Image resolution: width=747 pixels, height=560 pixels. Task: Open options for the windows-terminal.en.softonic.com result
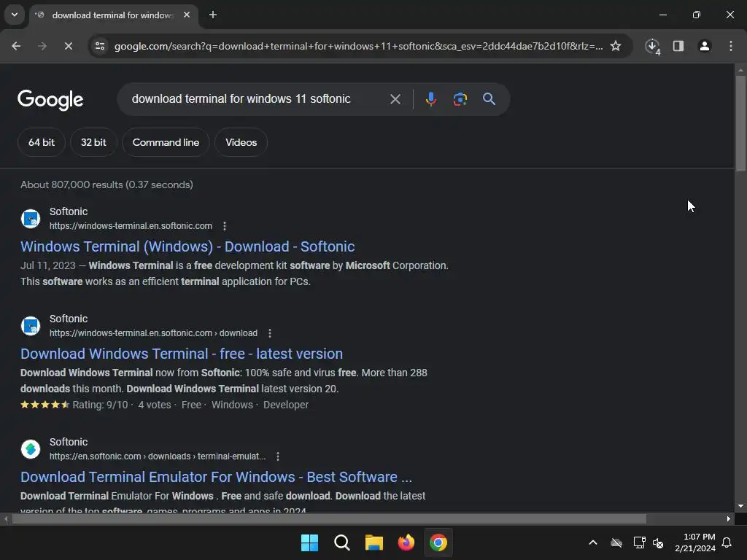point(225,226)
